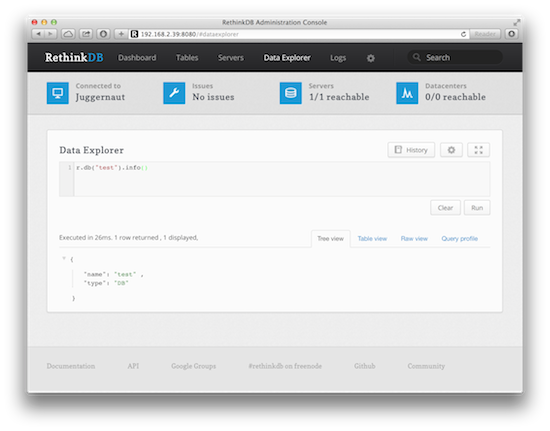Click the add bookmark plus button
The width and height of the screenshot is (550, 431).
pyautogui.click(x=121, y=34)
